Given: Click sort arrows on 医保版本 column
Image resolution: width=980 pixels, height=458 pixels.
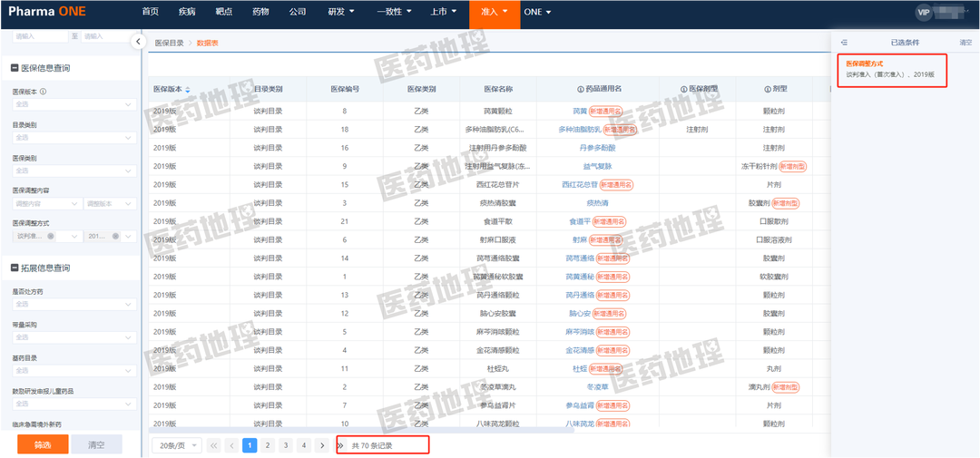Looking at the screenshot, I should [188, 90].
